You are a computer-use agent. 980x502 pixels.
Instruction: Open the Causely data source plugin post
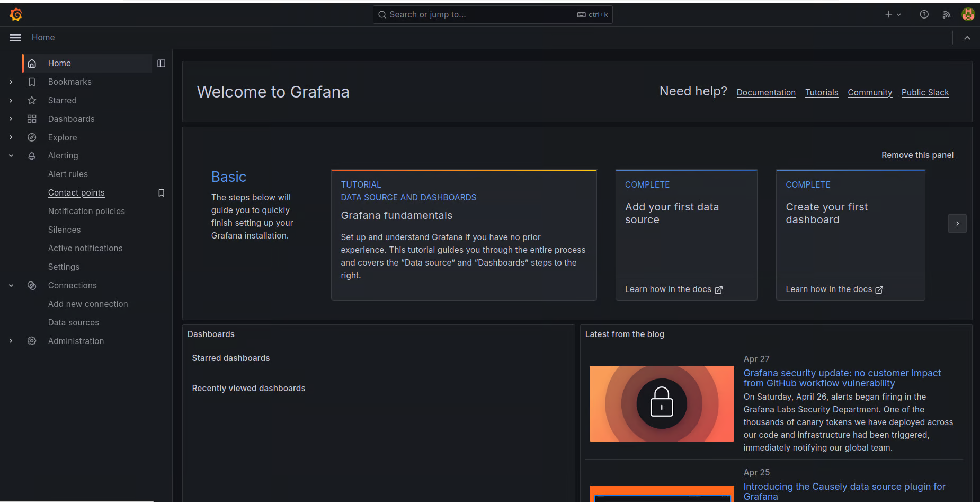point(844,491)
